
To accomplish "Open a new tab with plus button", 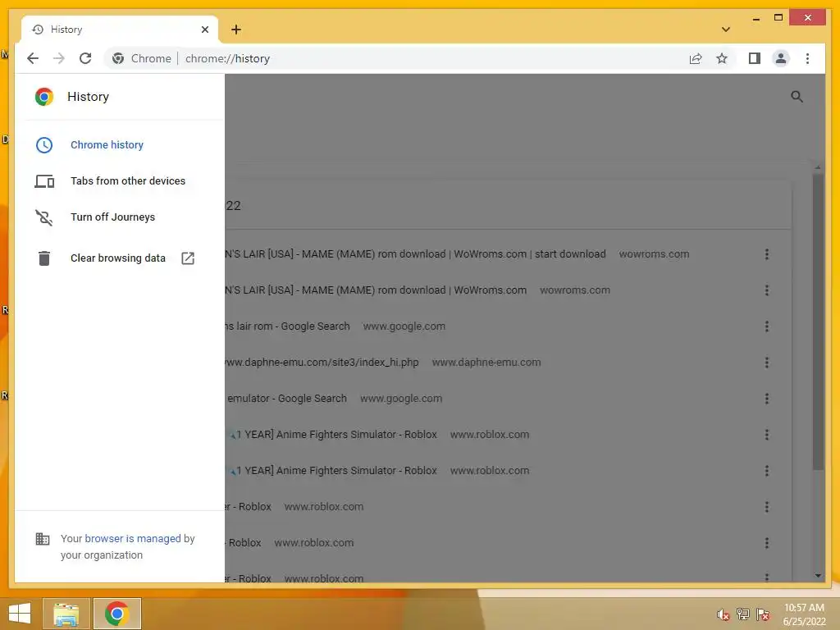I will 236,30.
